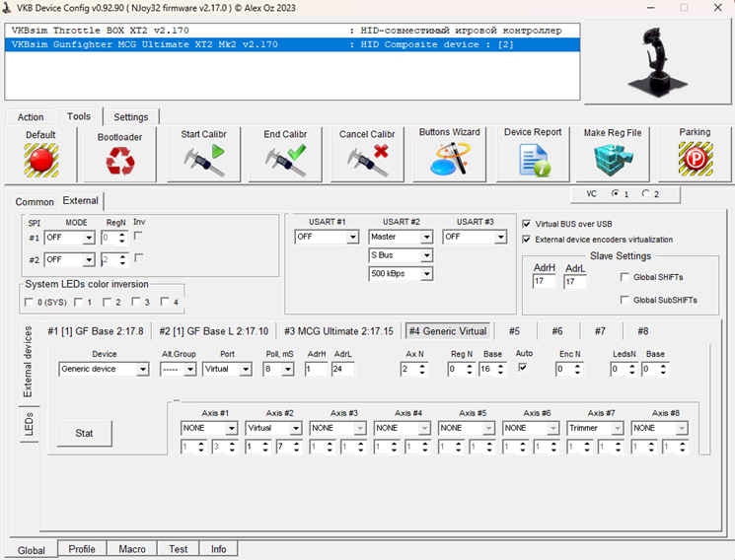Open the Poll mS dropdown

288,370
